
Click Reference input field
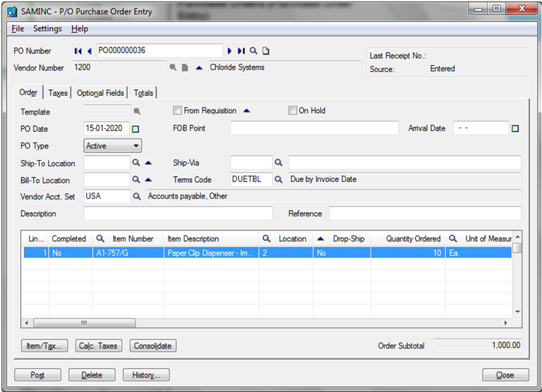425,214
